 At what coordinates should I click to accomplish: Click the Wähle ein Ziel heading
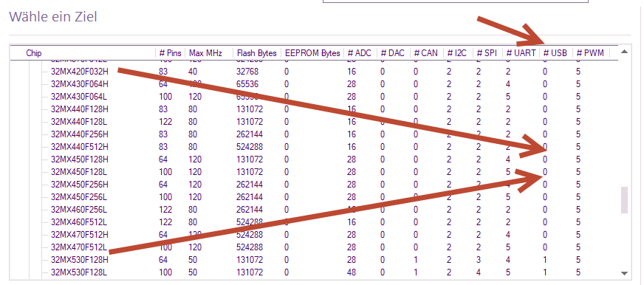(x=53, y=17)
